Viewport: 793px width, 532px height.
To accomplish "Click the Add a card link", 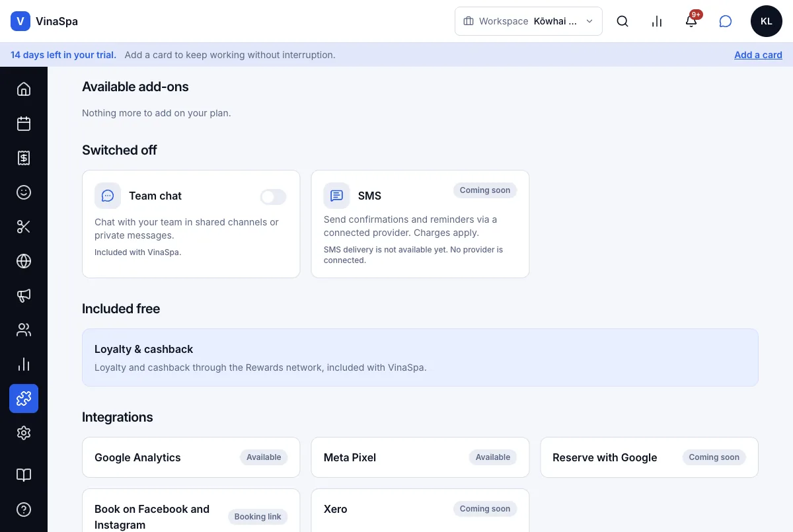I will pyautogui.click(x=758, y=55).
